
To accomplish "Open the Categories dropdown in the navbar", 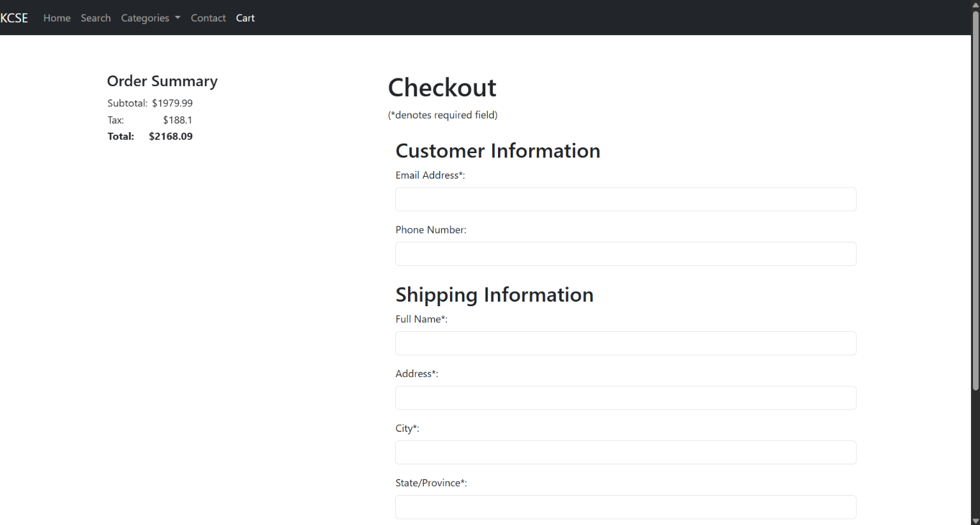I will [146, 18].
